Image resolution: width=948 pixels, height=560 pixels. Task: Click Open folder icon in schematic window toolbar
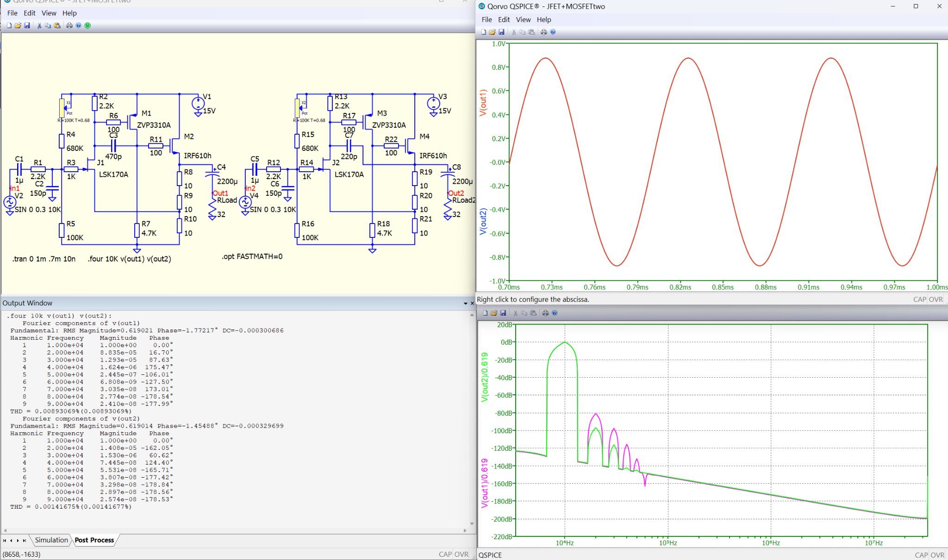18,25
